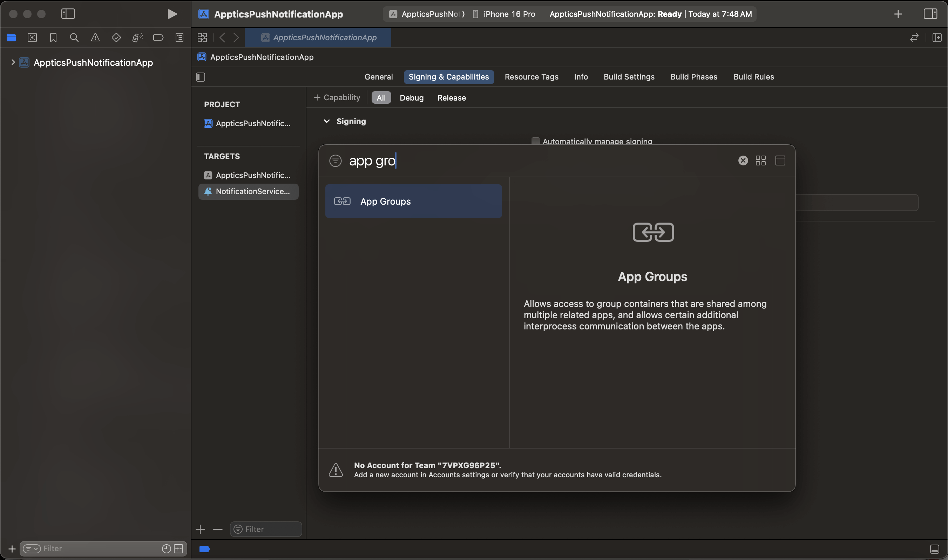948x560 pixels.
Task: Open the Issue navigator warning icon
Action: pos(95,38)
